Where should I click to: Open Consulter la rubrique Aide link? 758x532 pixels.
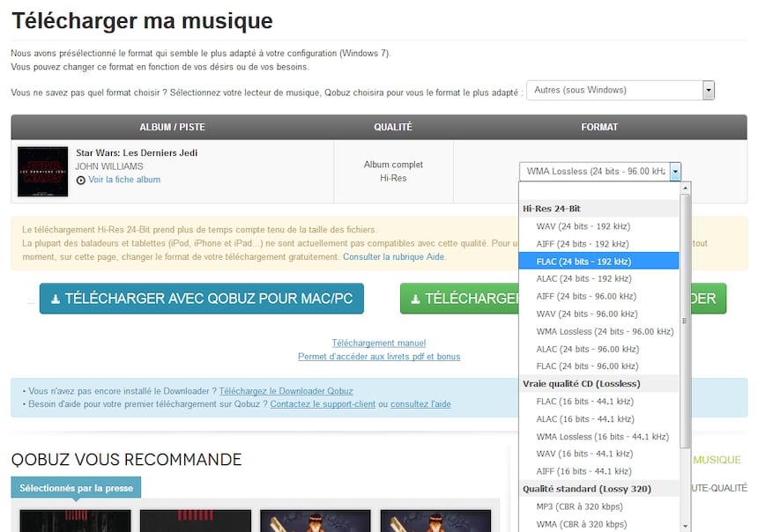[393, 257]
